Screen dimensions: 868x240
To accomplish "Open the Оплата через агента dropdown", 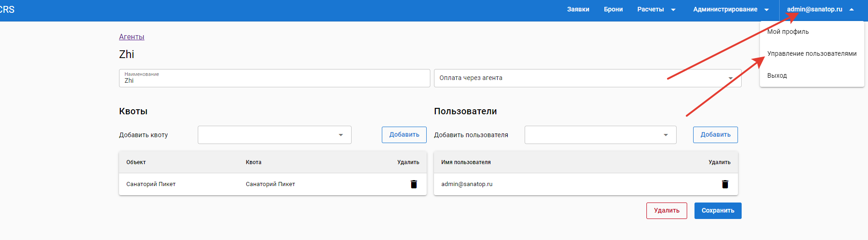I will pos(730,78).
